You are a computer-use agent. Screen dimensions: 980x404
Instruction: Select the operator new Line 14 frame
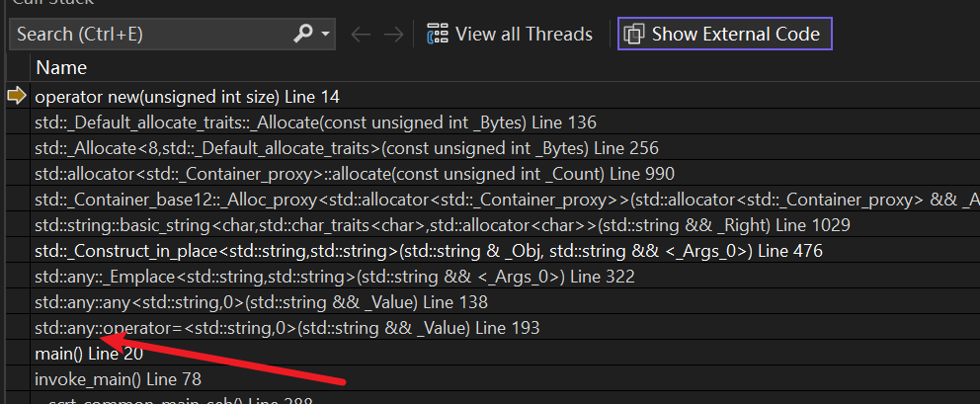(x=187, y=97)
